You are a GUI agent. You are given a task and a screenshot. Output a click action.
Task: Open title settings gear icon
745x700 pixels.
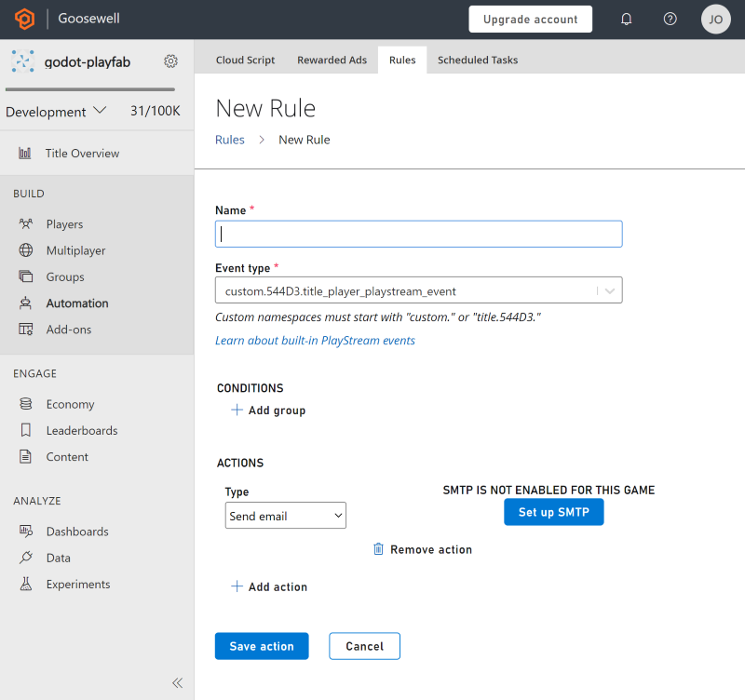click(170, 61)
